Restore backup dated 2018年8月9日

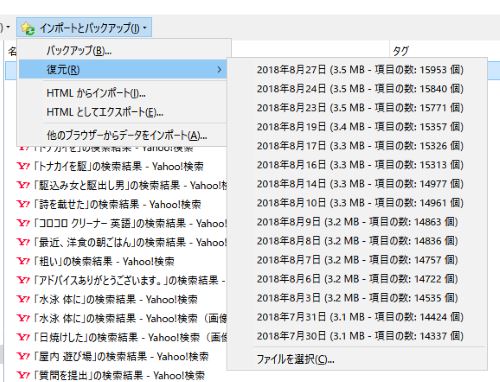pos(357,222)
